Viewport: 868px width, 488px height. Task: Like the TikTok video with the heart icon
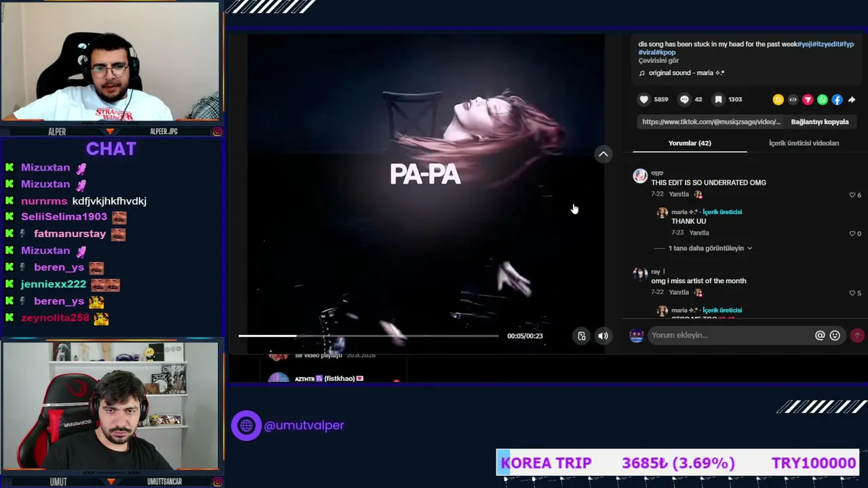(x=644, y=100)
